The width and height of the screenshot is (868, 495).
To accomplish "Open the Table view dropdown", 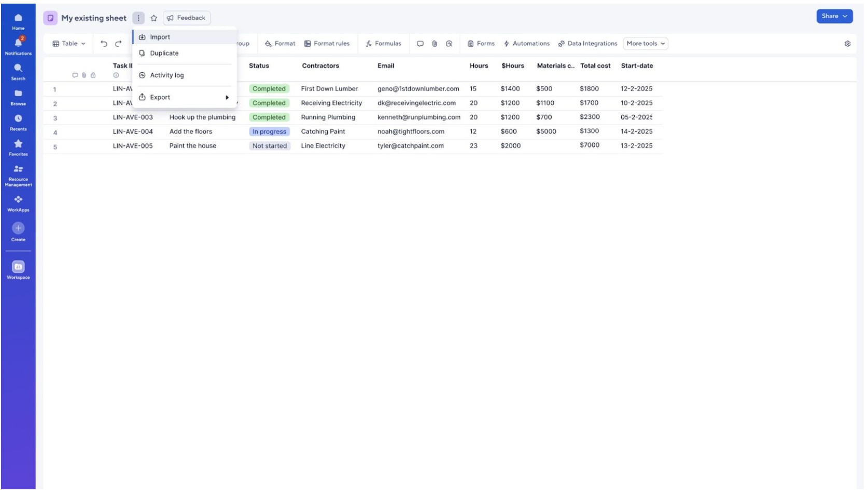I will tap(67, 44).
